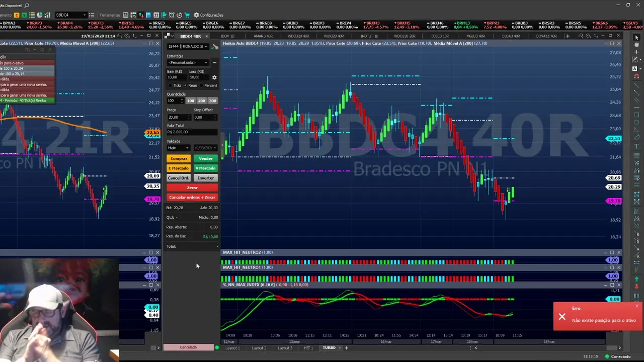The height and width of the screenshot is (362, 644).
Task: Click the Configurações gear icon
Action: point(196,15)
